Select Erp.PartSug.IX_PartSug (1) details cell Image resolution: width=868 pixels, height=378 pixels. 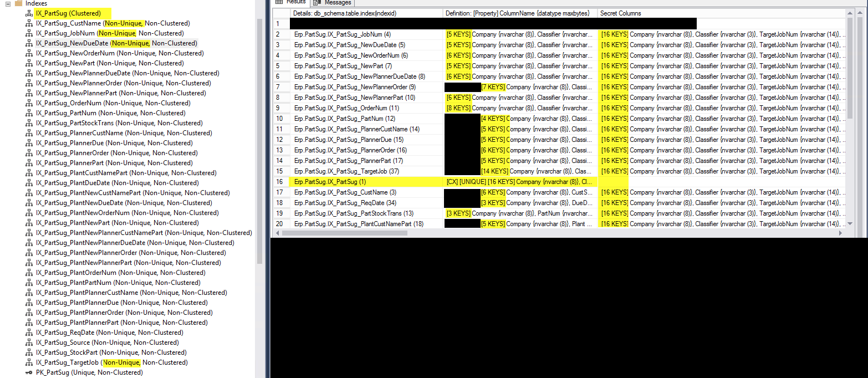coord(366,182)
